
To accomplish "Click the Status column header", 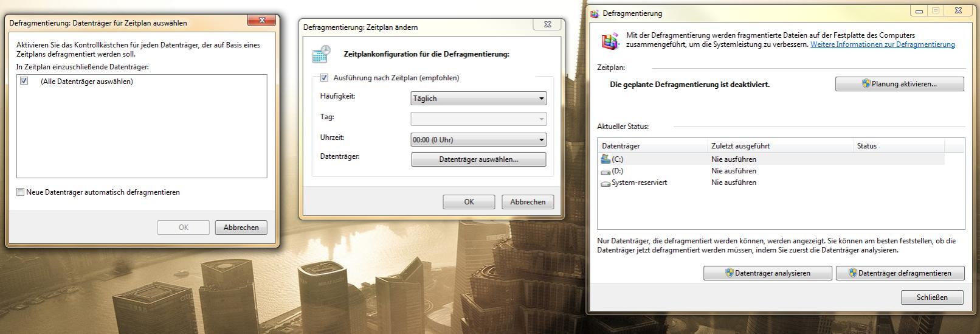I will pyautogui.click(x=899, y=146).
